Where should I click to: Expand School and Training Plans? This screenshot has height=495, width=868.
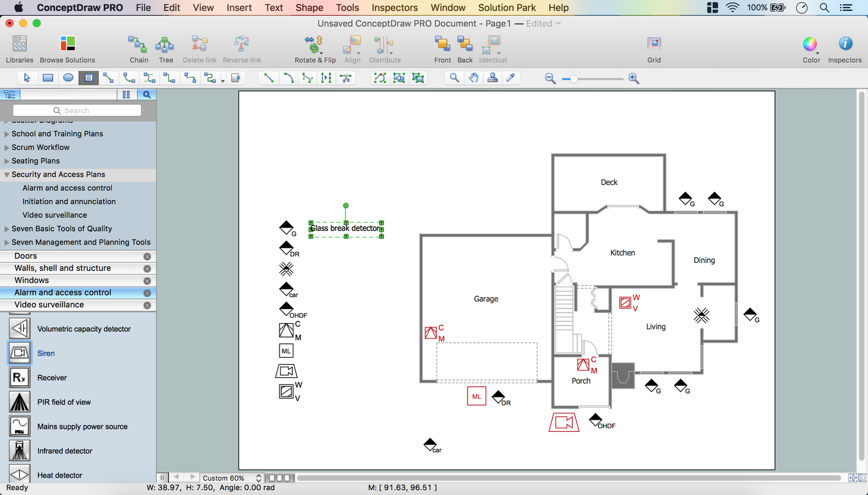(7, 134)
